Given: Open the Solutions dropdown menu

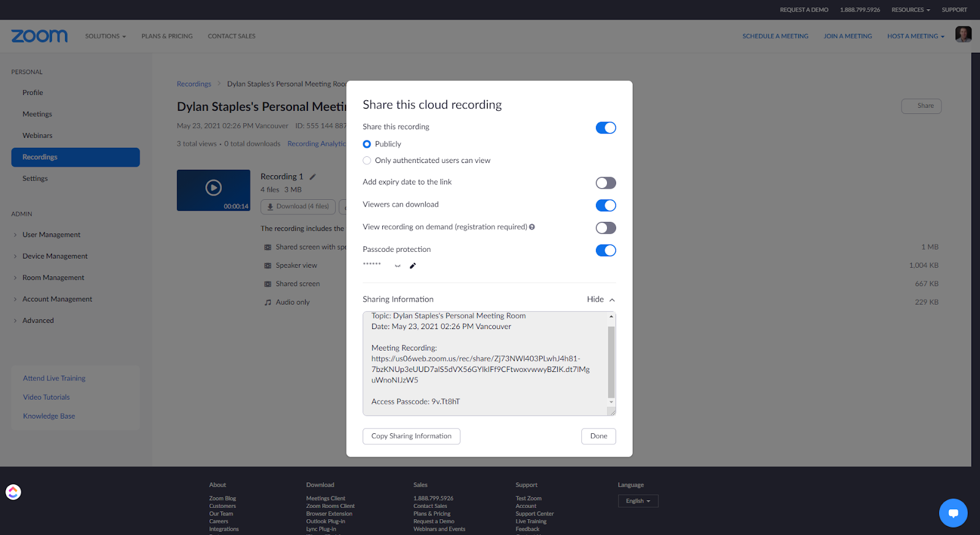Looking at the screenshot, I should (x=105, y=36).
